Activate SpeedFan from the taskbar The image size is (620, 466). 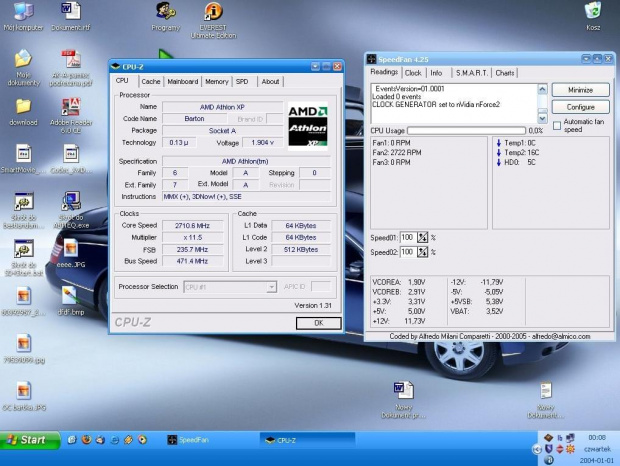point(210,440)
